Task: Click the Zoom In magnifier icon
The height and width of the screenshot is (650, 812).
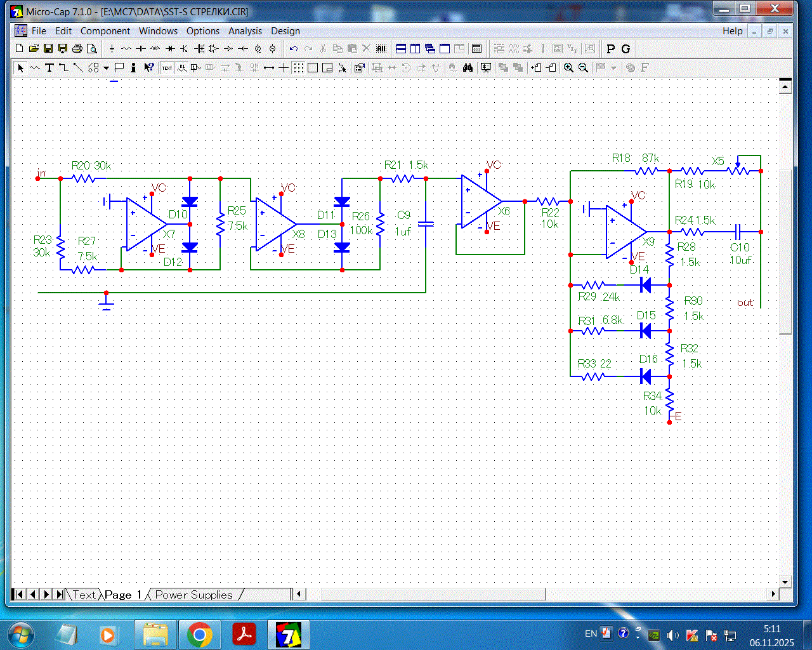Action: point(568,68)
